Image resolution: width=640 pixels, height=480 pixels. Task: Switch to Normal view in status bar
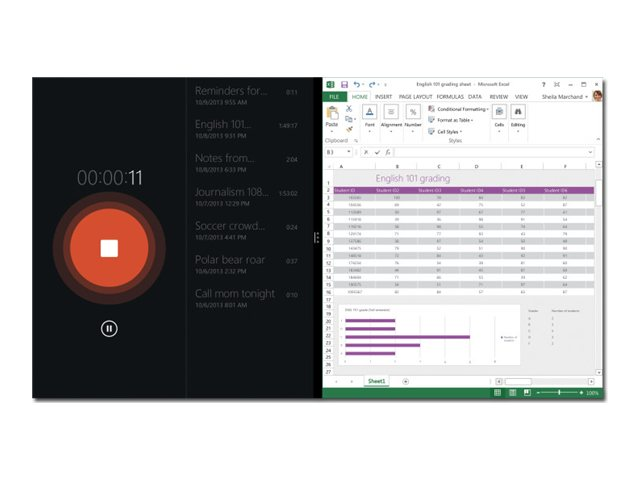coord(497,393)
